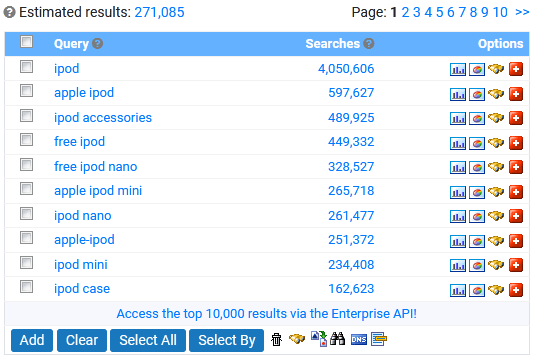Click the Select All button
The image size is (534, 360).
point(148,340)
